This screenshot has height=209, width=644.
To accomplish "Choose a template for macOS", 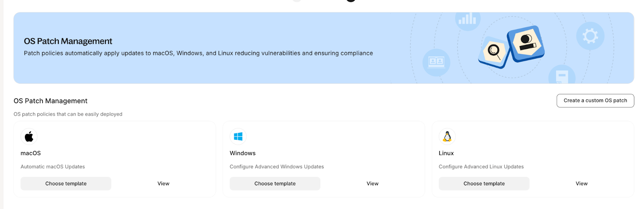I will 66,184.
